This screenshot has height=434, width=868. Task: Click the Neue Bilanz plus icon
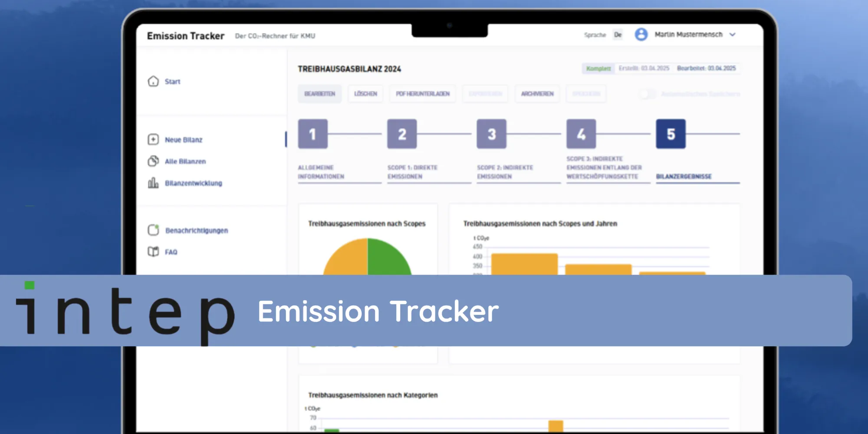tap(153, 139)
